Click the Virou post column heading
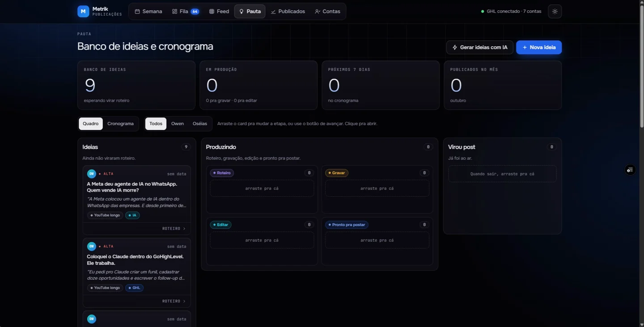 coord(462,147)
